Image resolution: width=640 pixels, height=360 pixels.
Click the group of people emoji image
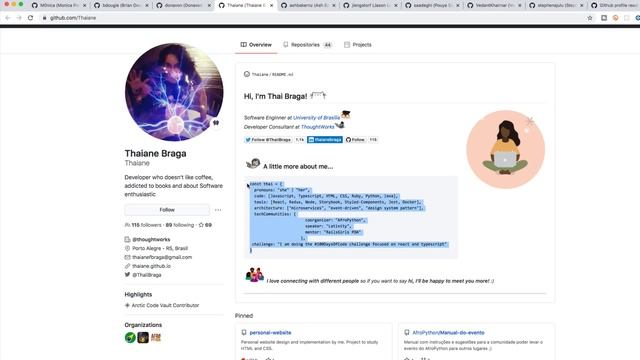click(254, 275)
